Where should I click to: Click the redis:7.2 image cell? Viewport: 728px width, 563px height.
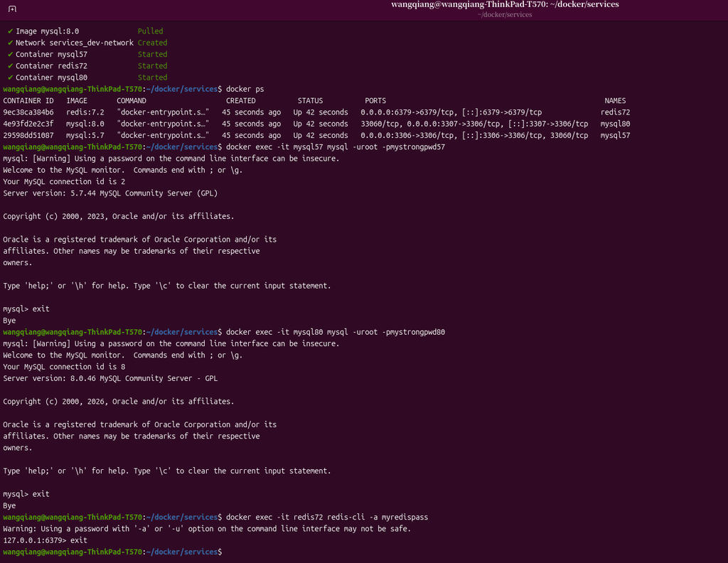(x=85, y=112)
